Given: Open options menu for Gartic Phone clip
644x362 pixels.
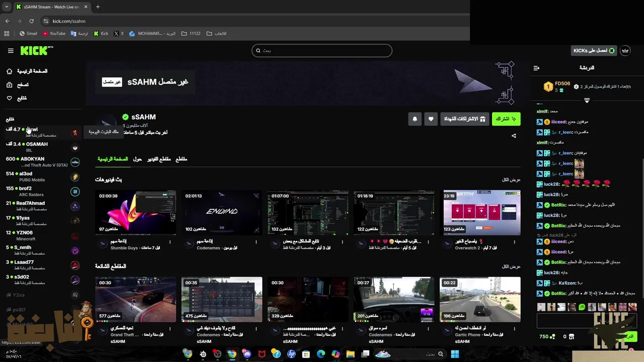Looking at the screenshot, I should 514,329.
